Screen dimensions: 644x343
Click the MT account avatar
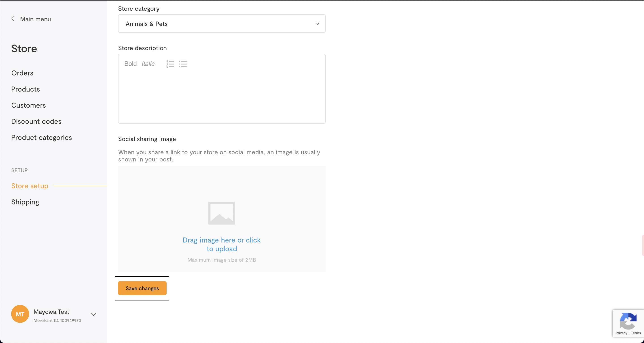pyautogui.click(x=20, y=314)
